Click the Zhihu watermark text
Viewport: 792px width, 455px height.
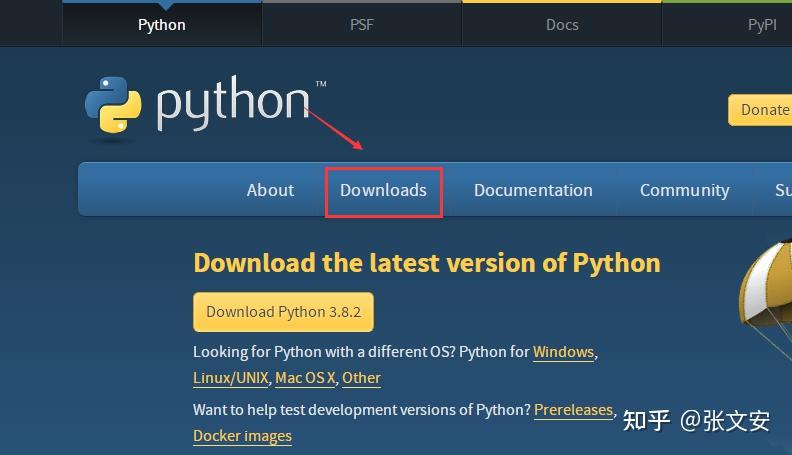click(x=696, y=421)
